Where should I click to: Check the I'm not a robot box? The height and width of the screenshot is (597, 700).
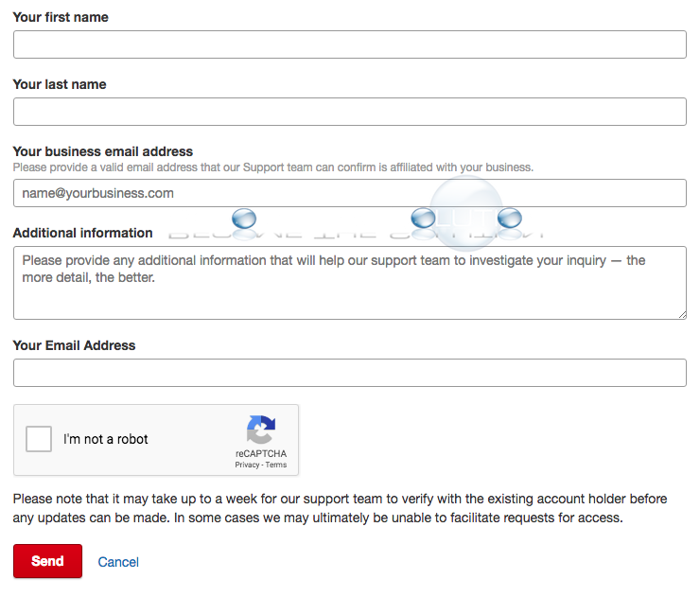pyautogui.click(x=39, y=439)
